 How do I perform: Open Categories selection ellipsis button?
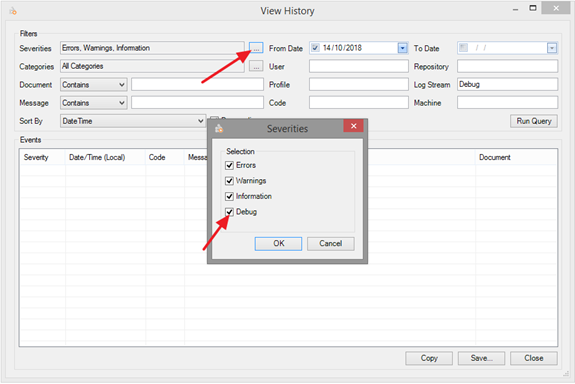pos(256,66)
